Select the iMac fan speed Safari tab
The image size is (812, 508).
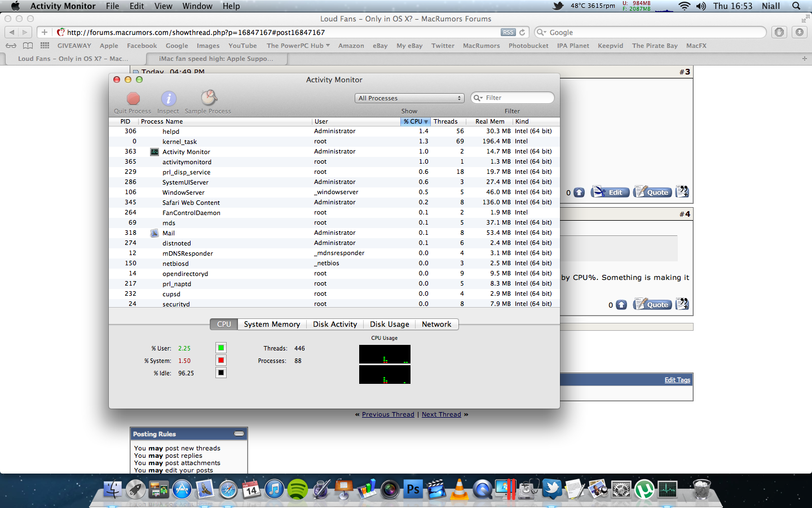[x=216, y=59]
